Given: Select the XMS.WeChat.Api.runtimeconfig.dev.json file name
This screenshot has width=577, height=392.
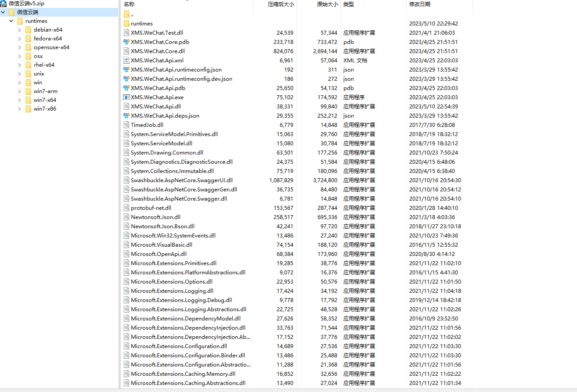Looking at the screenshot, I should pos(181,79).
